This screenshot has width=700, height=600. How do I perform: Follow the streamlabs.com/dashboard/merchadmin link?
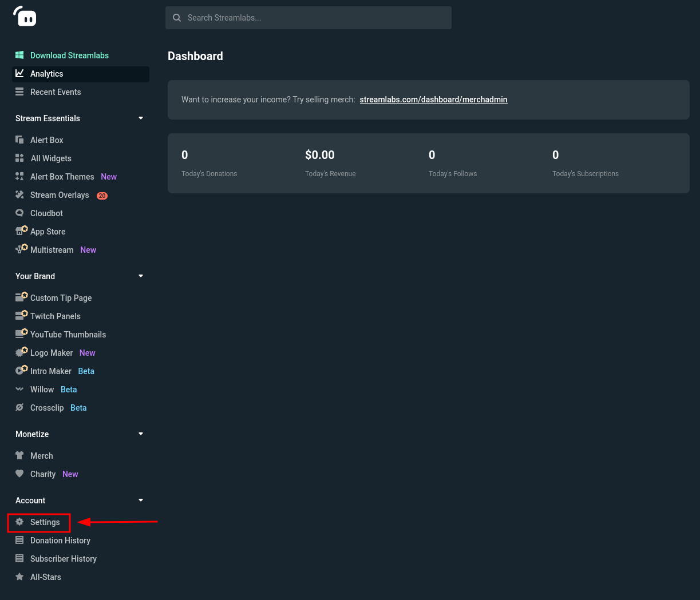point(433,100)
